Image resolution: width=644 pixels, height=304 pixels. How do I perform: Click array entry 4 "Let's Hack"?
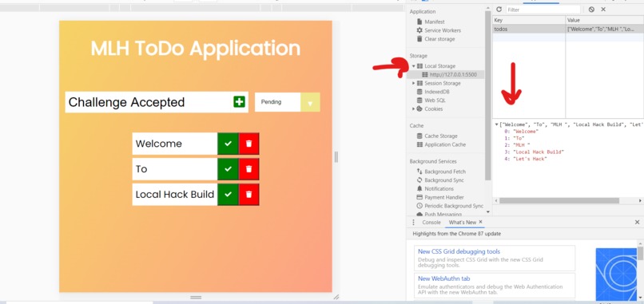pyautogui.click(x=526, y=159)
